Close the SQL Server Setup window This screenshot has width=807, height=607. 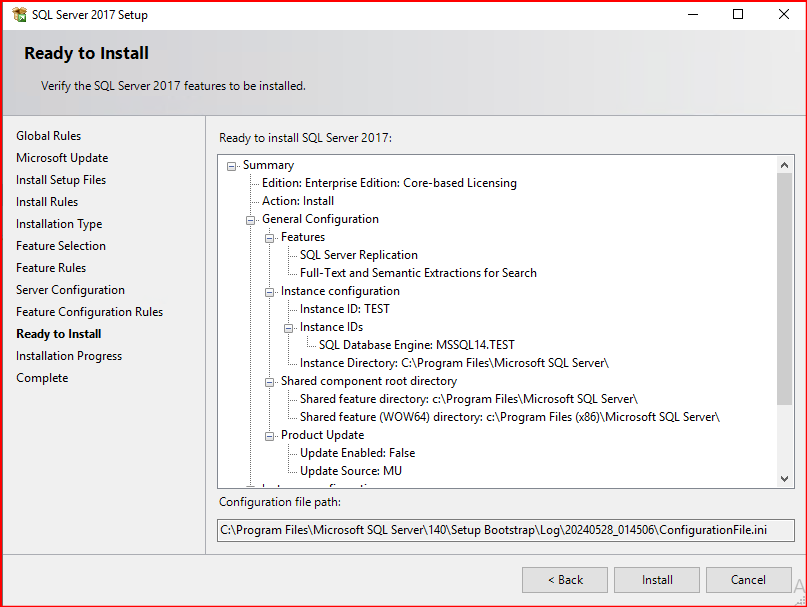point(783,14)
